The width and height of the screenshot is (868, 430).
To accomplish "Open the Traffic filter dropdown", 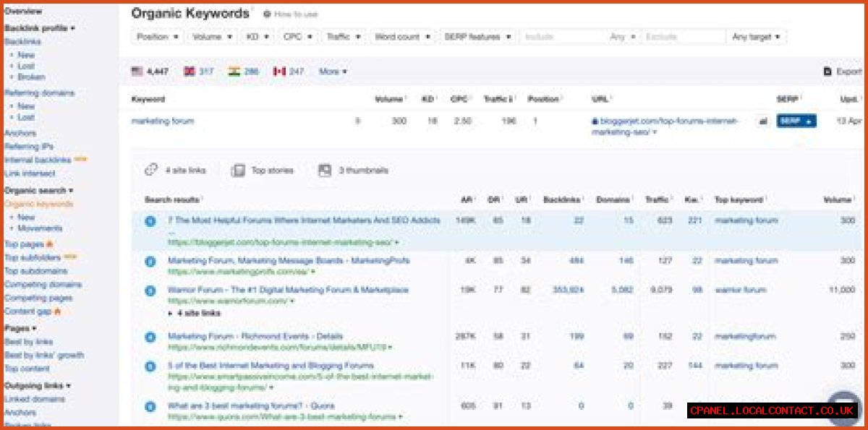I will 342,36.
